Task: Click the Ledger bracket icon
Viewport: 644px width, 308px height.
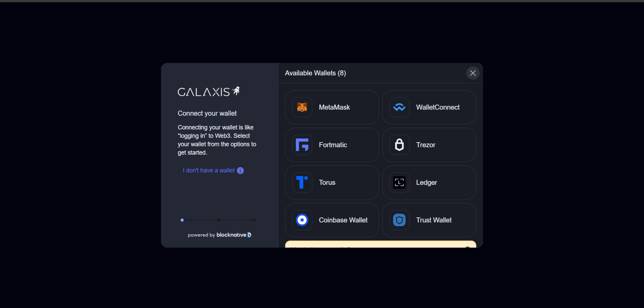Action: coord(399,182)
